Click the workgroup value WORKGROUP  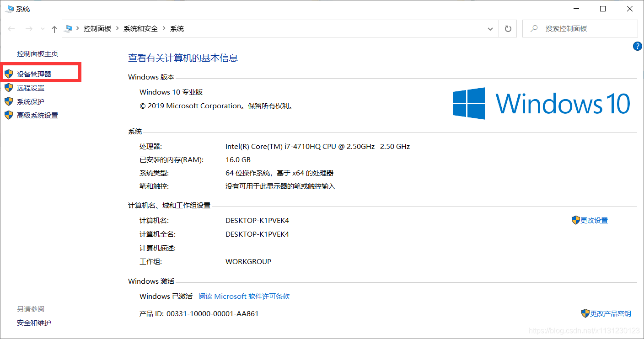pyautogui.click(x=248, y=262)
